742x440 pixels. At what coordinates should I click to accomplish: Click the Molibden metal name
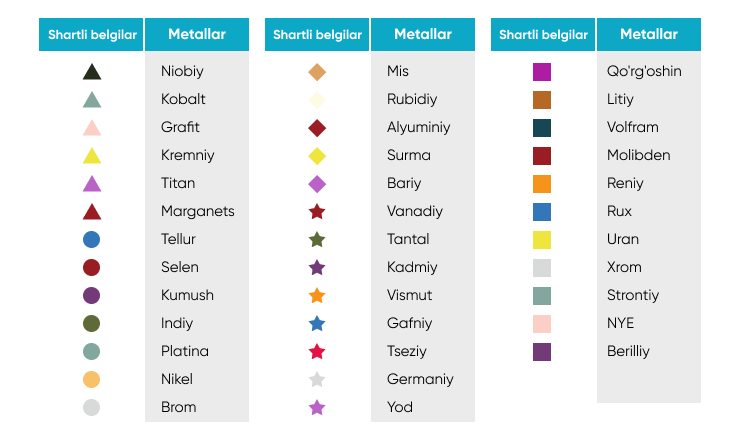[x=638, y=155]
